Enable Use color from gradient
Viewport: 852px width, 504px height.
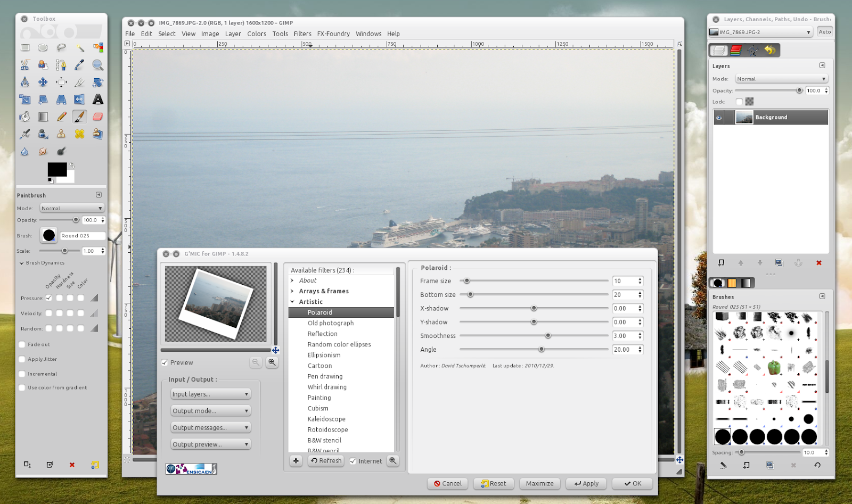(x=22, y=388)
